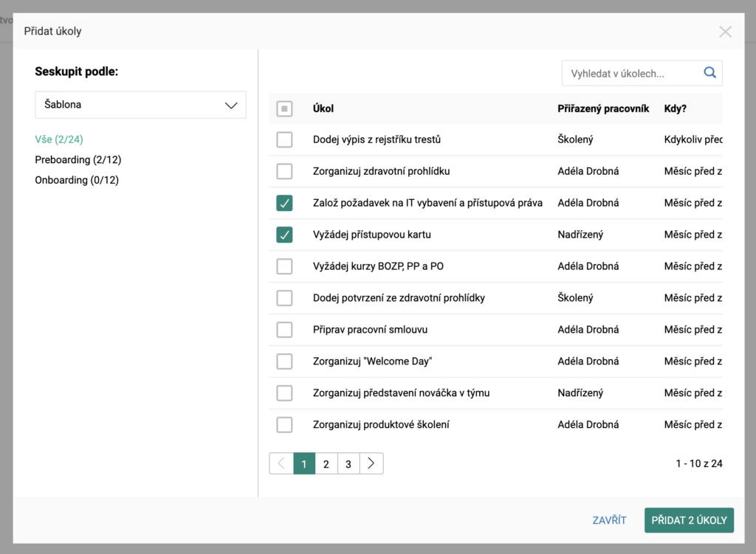The image size is (756, 554).
Task: Click task name 'Vyžádej kurzy BOZP, PP a PO'
Action: (x=378, y=266)
